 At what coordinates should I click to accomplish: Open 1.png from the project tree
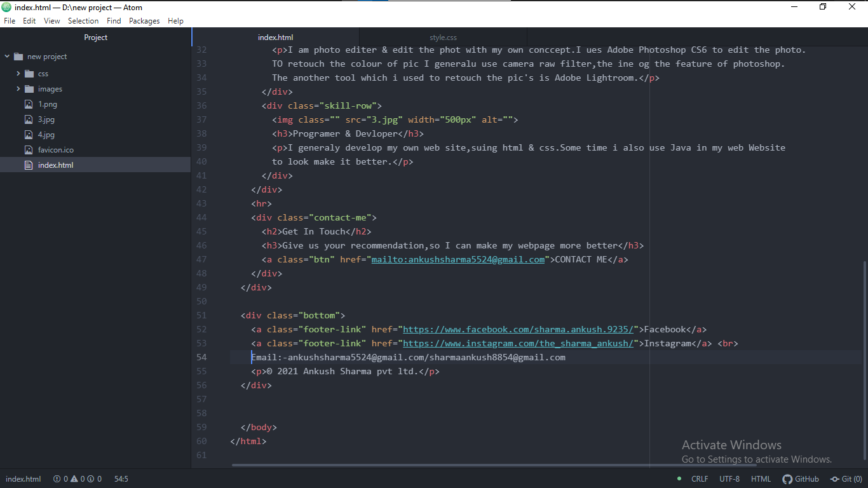tap(48, 104)
